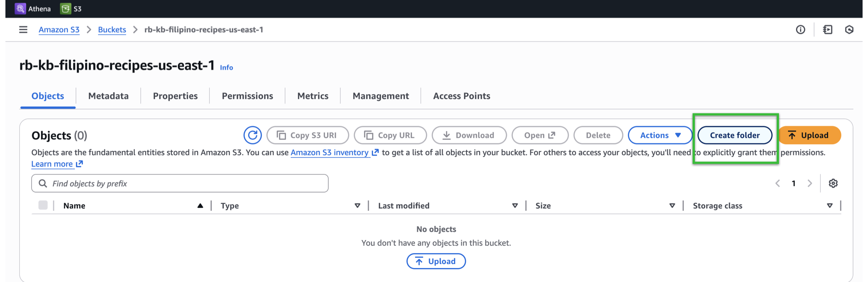868x282 pixels.
Task: Click the S3 service shortcut icon
Action: (66, 9)
